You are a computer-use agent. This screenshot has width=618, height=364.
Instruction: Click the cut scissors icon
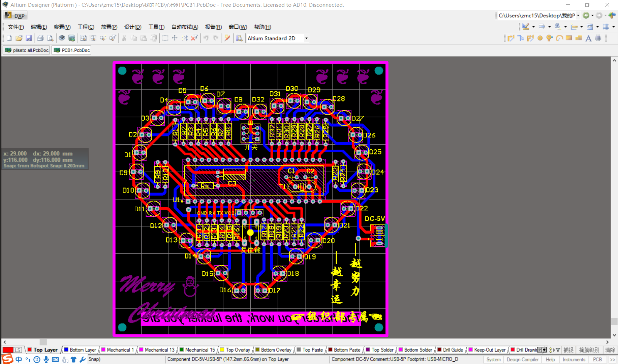click(124, 38)
